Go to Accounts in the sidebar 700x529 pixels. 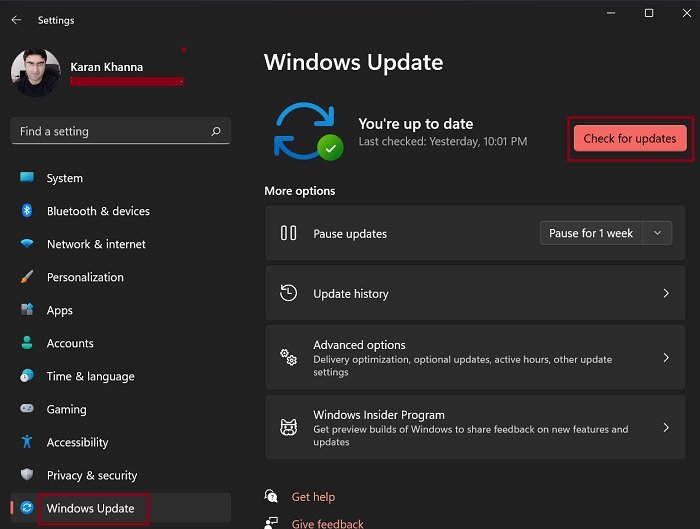[x=70, y=343]
